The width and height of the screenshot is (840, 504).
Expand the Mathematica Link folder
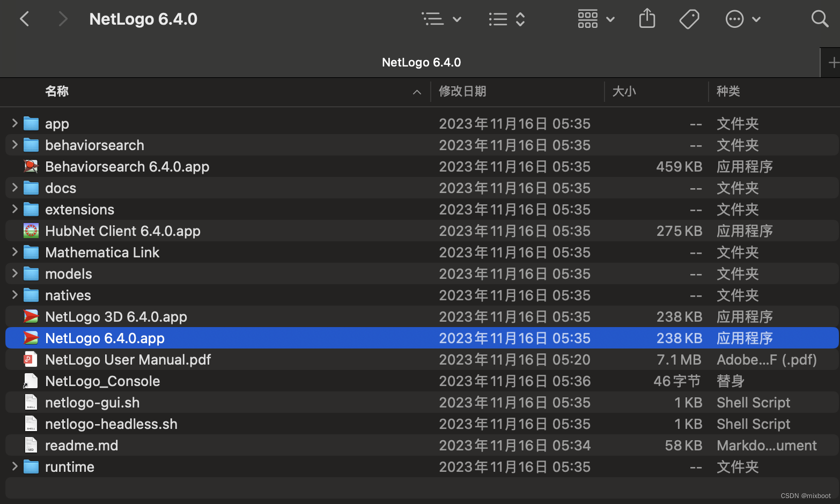point(14,252)
